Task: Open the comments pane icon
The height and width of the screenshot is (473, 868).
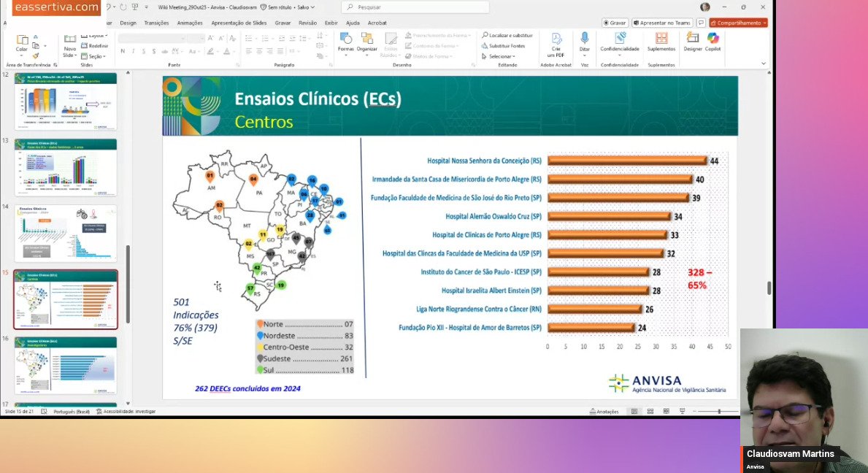Action: (701, 23)
